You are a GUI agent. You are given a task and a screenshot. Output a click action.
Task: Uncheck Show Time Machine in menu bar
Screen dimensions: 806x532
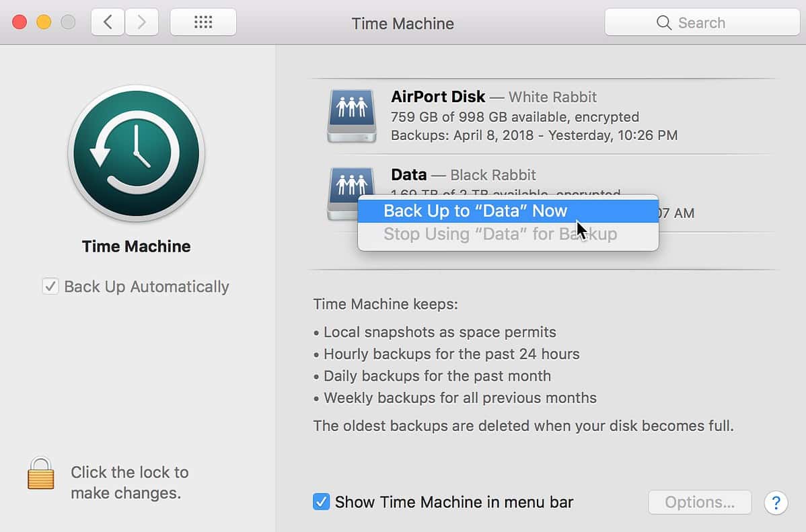point(322,502)
